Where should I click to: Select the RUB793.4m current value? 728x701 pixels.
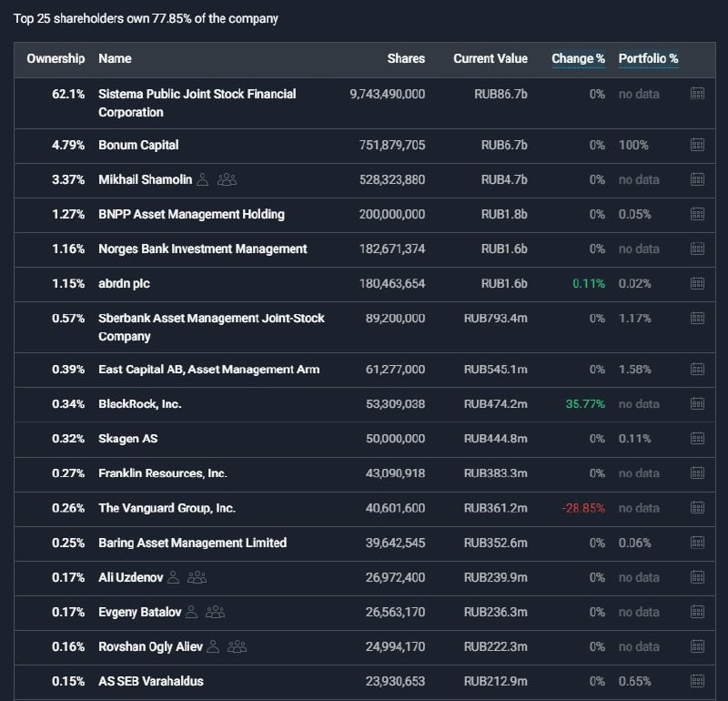tap(495, 319)
